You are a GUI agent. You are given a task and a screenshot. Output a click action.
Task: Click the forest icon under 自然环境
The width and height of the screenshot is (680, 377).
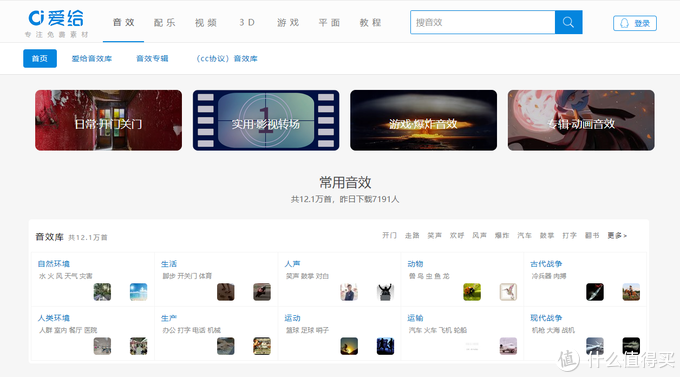(102, 292)
